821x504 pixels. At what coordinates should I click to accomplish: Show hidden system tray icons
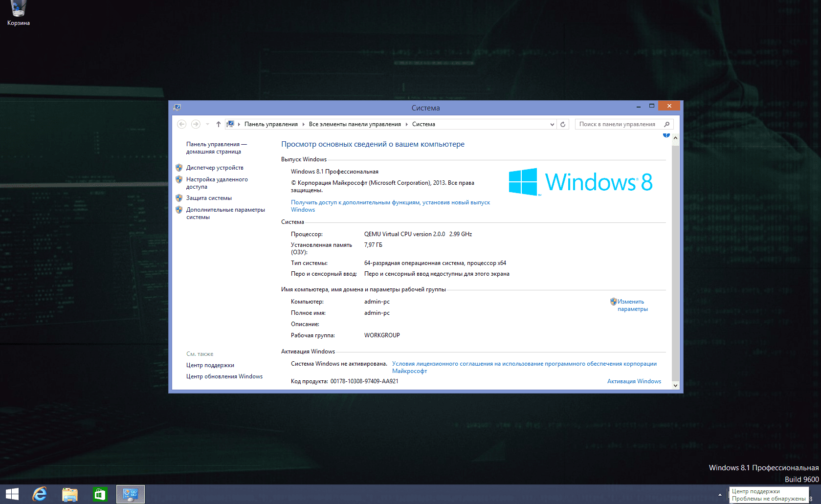(x=720, y=495)
